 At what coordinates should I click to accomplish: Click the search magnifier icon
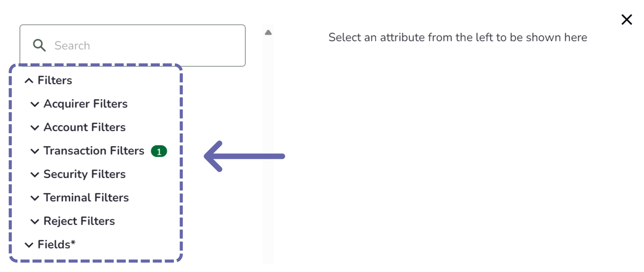pyautogui.click(x=39, y=46)
